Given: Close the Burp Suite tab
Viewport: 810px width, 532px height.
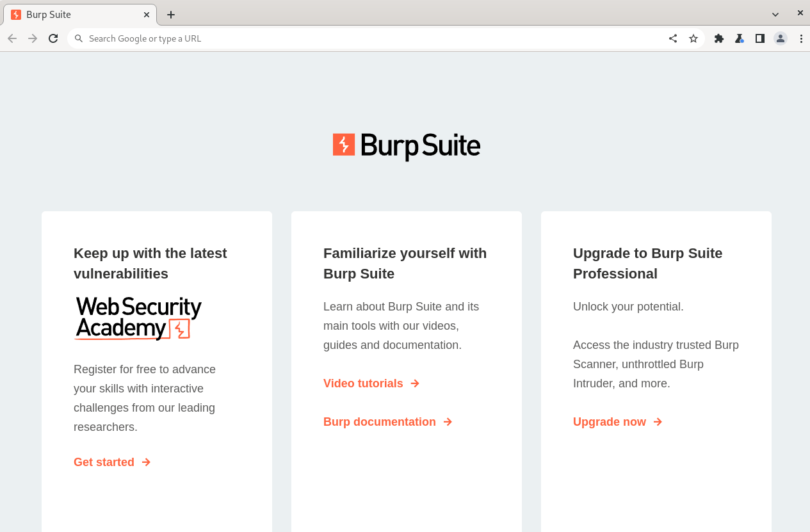Looking at the screenshot, I should point(146,14).
